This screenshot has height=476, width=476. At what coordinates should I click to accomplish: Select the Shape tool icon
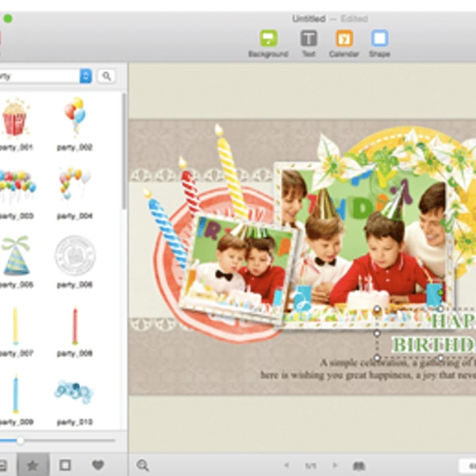pyautogui.click(x=379, y=39)
